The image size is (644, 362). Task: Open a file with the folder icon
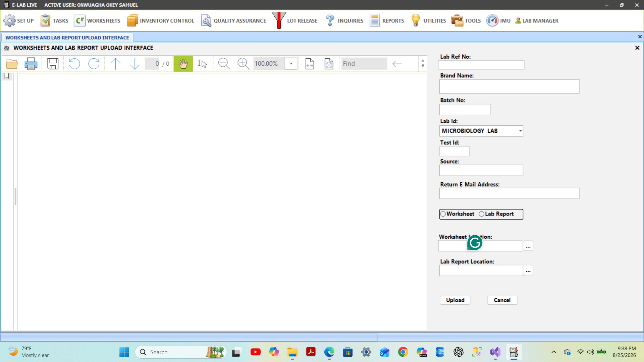(x=12, y=64)
